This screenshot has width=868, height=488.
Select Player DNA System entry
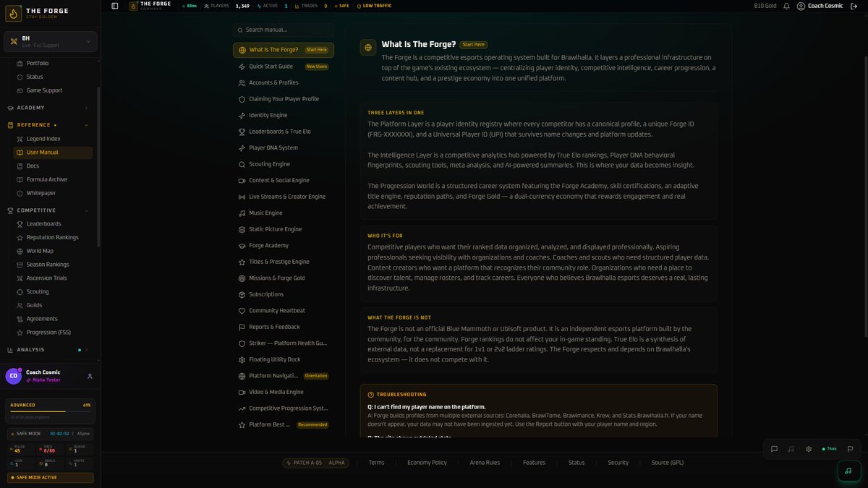pos(284,147)
